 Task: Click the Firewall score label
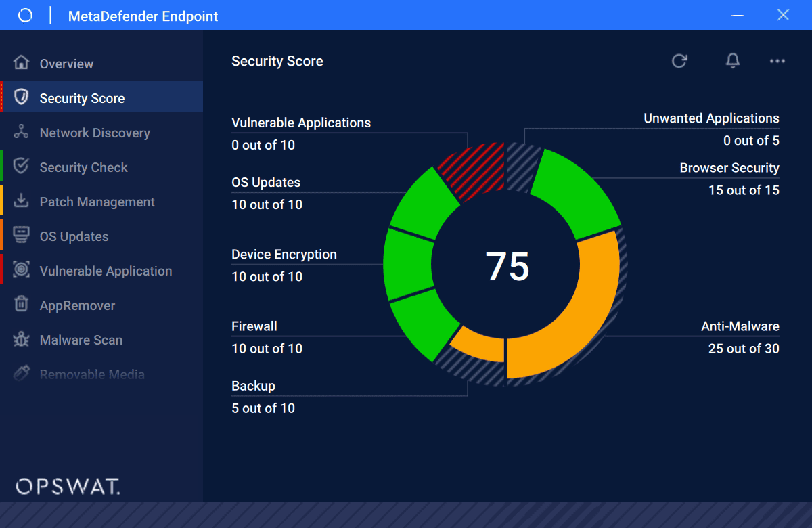tap(254, 326)
